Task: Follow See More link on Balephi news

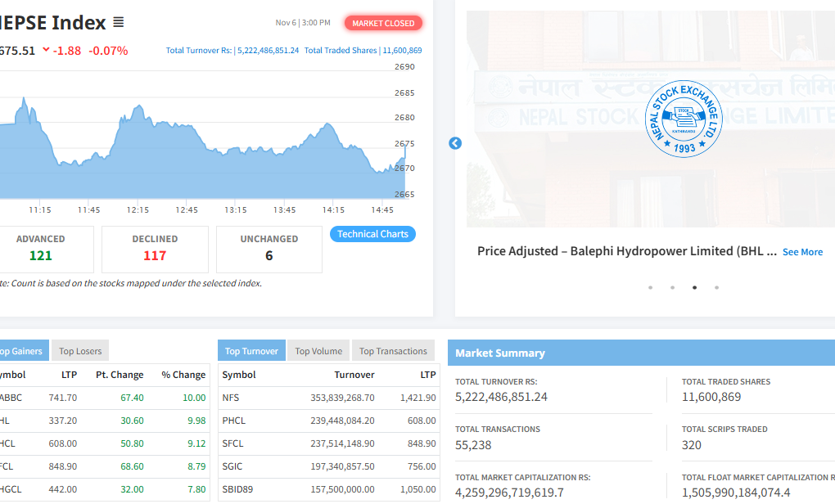Action: click(802, 252)
